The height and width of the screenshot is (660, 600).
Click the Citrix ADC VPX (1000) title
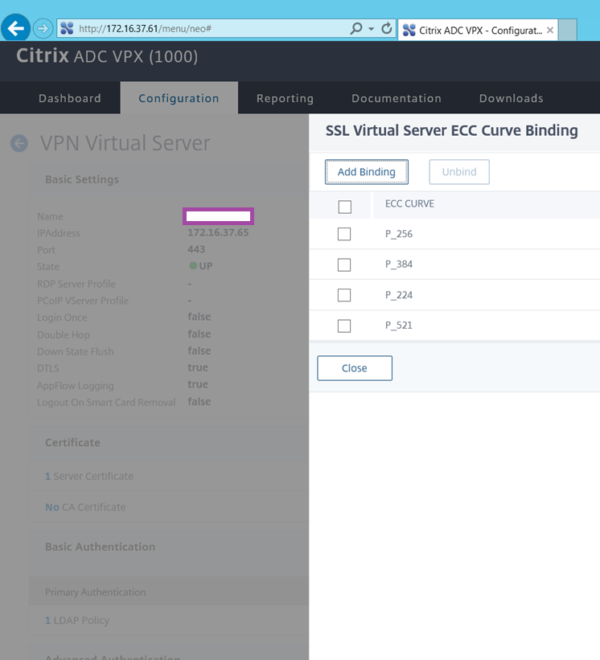pyautogui.click(x=107, y=56)
